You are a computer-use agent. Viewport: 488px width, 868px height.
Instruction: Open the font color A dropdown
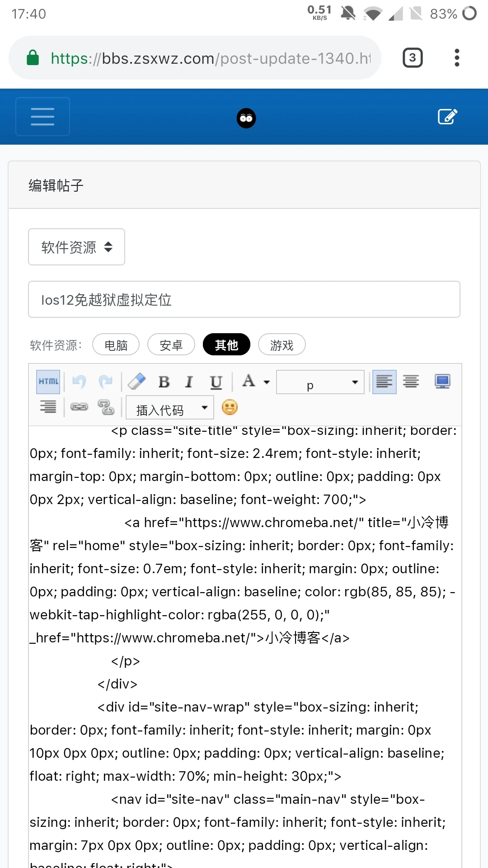point(255,382)
